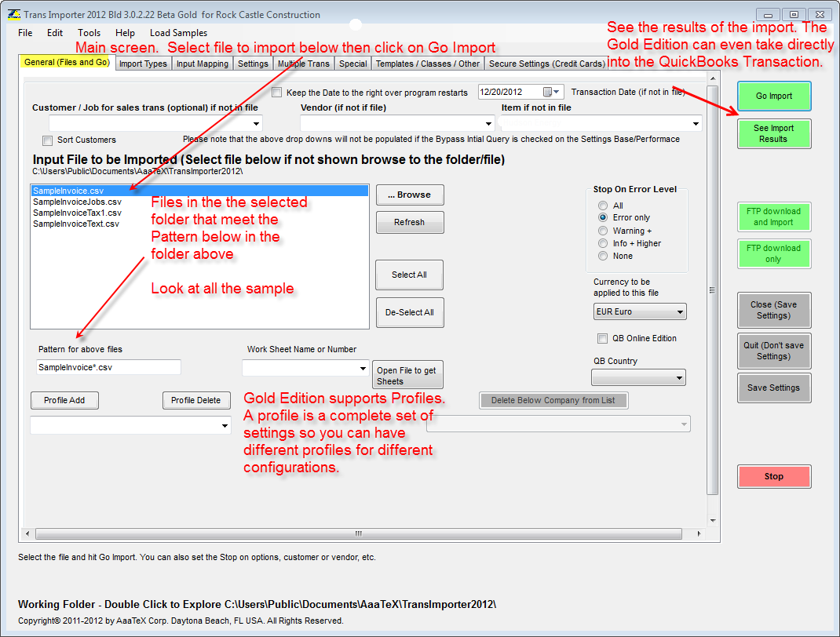Open the Input Mapping tab
840x637 pixels.
point(203,64)
